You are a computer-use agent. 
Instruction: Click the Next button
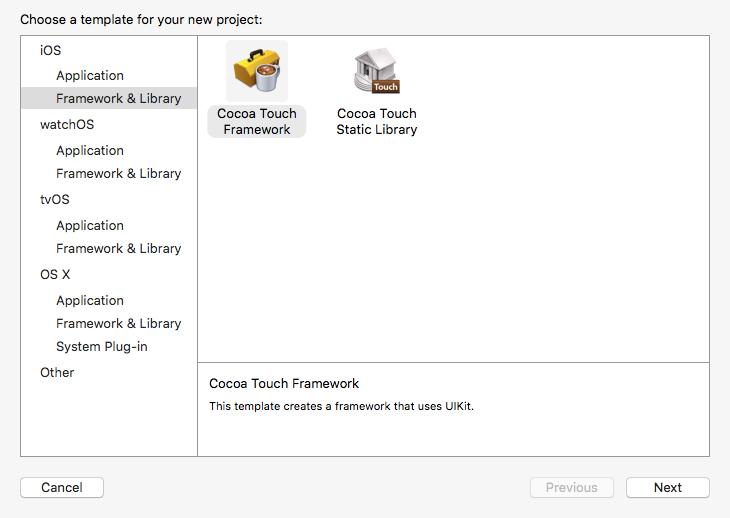(x=668, y=487)
